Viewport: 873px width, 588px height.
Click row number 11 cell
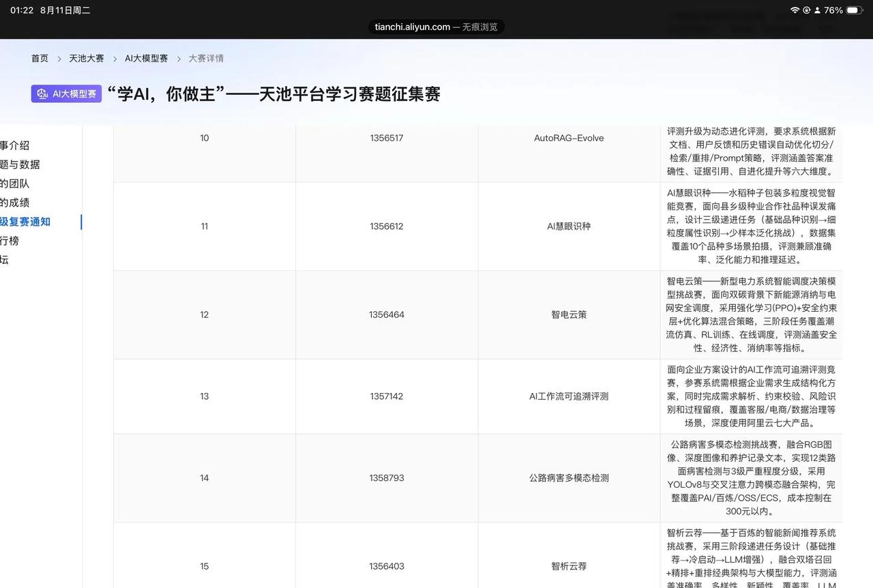click(205, 226)
